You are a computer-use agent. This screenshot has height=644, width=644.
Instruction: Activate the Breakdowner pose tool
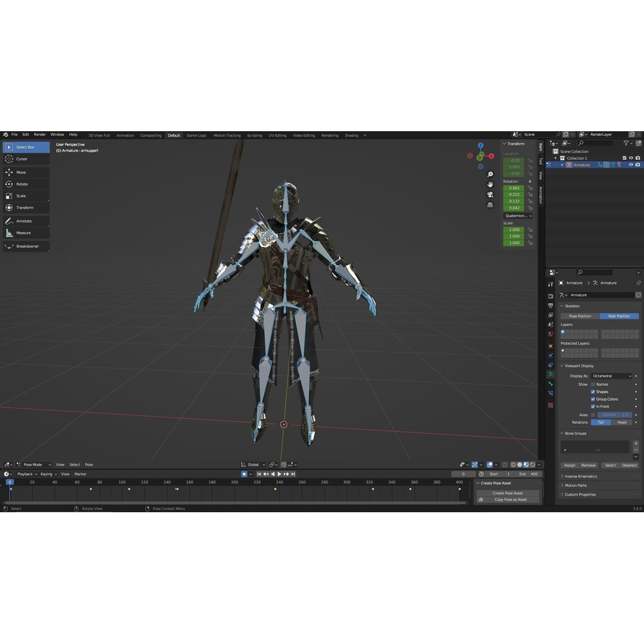[x=26, y=246]
